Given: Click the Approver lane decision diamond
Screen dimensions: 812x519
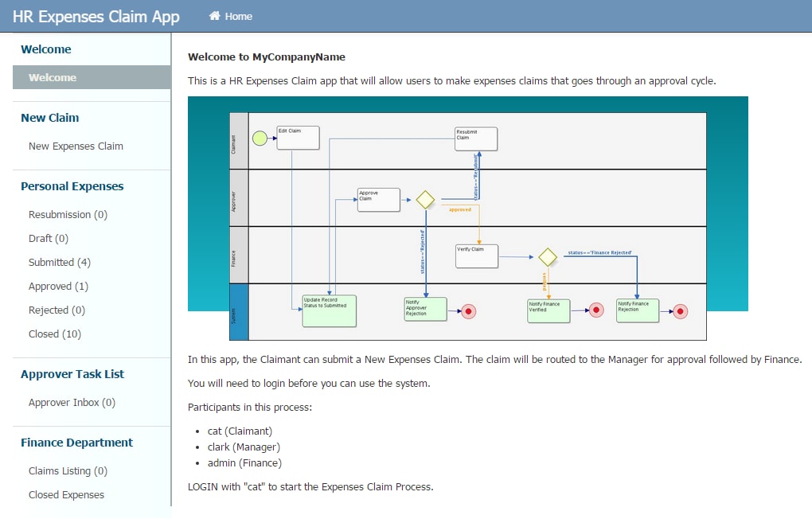Looking at the screenshot, I should click(x=425, y=200).
